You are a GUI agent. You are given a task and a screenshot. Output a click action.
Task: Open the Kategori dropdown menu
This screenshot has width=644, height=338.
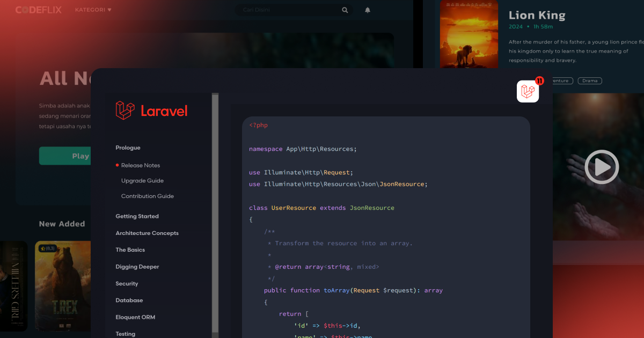click(x=93, y=10)
